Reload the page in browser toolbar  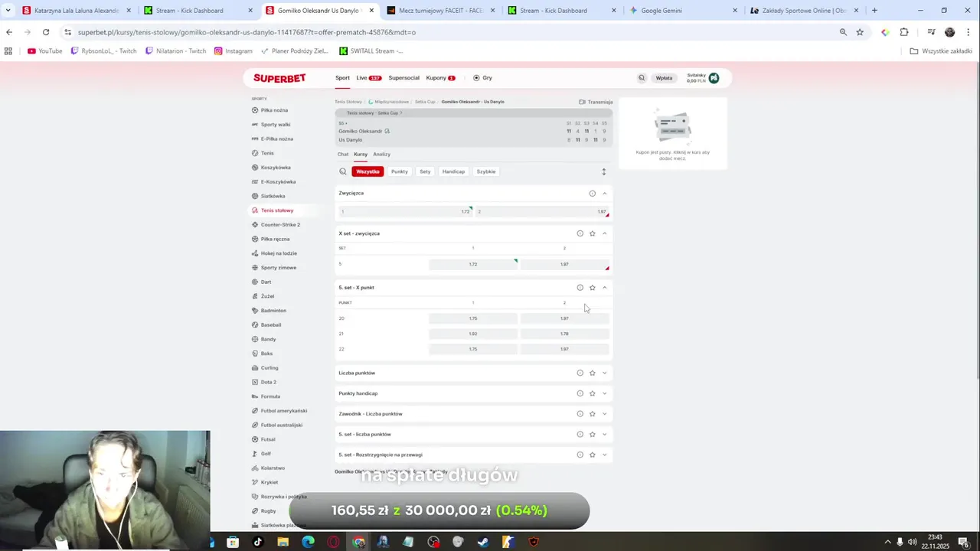point(46,32)
